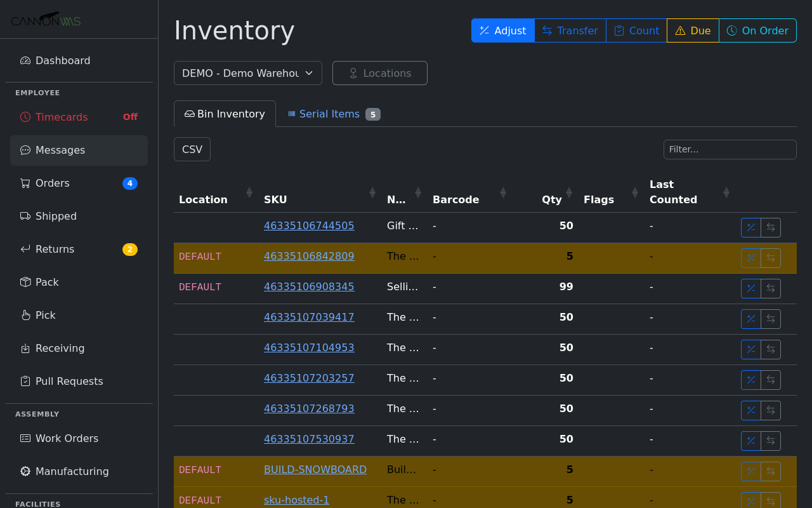The width and height of the screenshot is (812, 508).
Task: Switch to the Serial Items tab
Action: pos(330,114)
